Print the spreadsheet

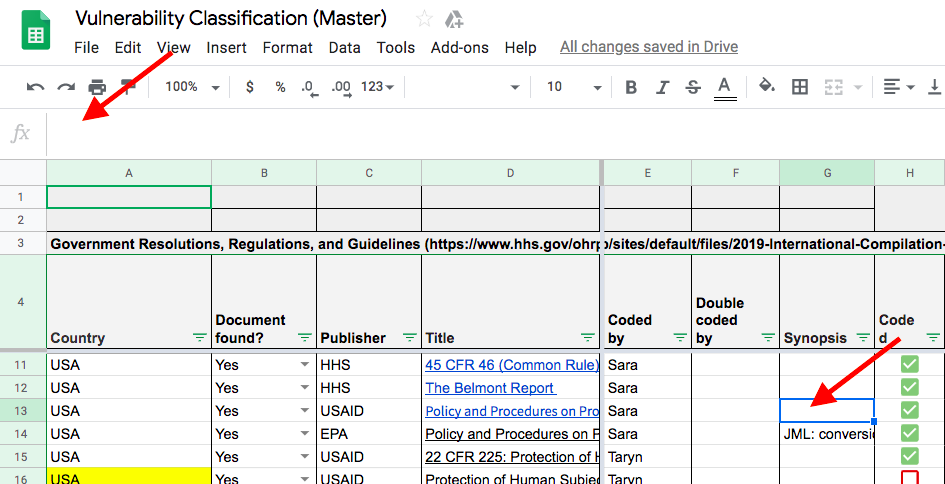(97, 87)
